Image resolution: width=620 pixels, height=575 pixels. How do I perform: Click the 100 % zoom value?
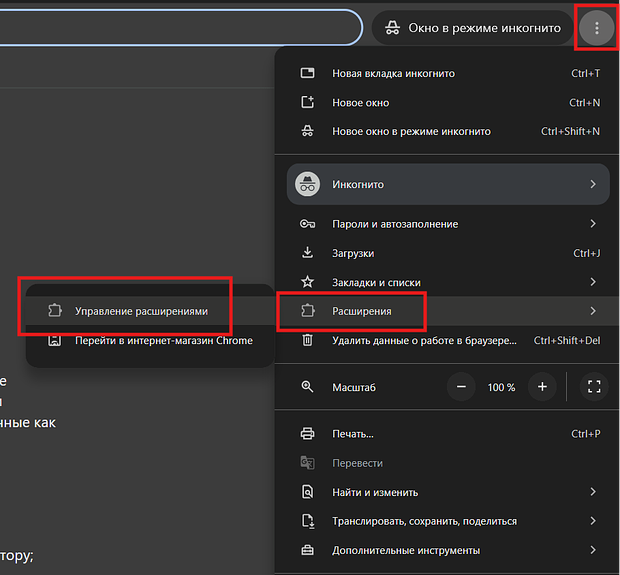tap(501, 387)
